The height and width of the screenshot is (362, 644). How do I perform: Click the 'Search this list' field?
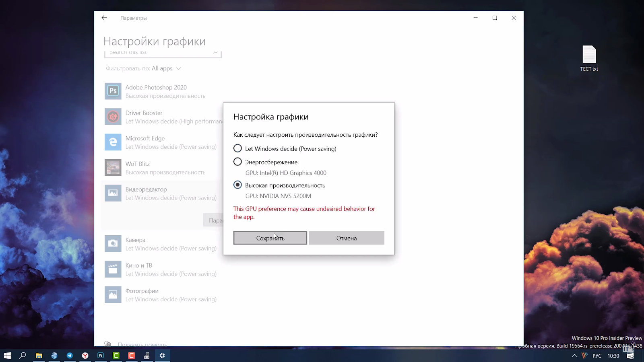pyautogui.click(x=163, y=53)
